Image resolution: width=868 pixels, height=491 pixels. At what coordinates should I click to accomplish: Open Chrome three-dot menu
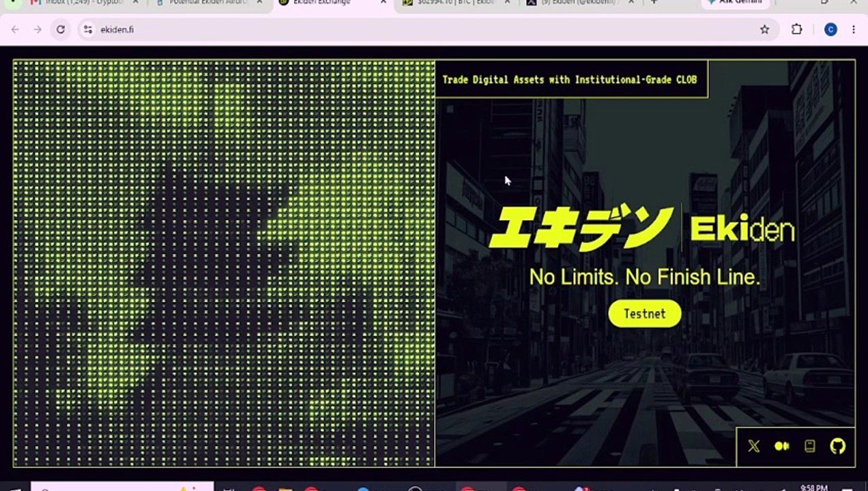point(854,29)
